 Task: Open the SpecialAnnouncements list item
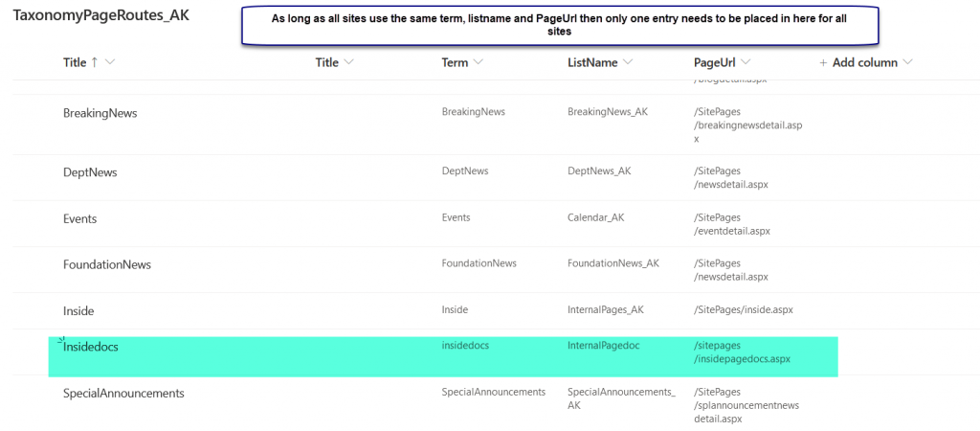click(x=123, y=393)
